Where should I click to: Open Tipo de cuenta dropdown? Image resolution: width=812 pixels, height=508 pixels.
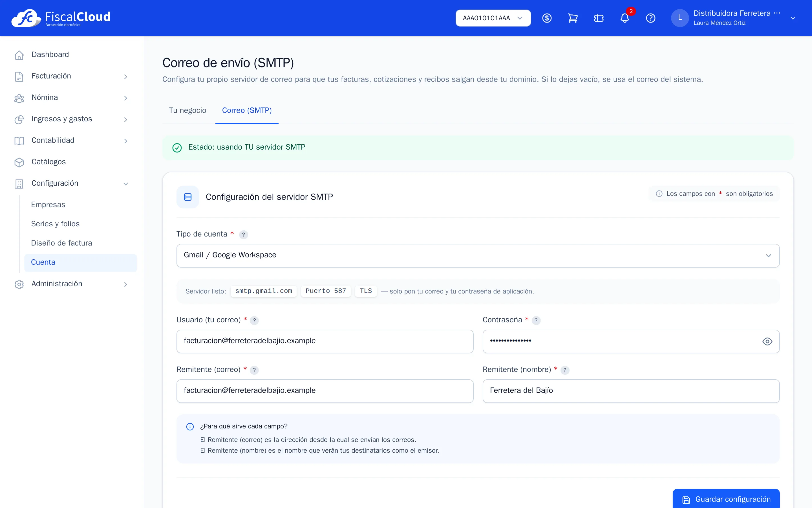[478, 256]
